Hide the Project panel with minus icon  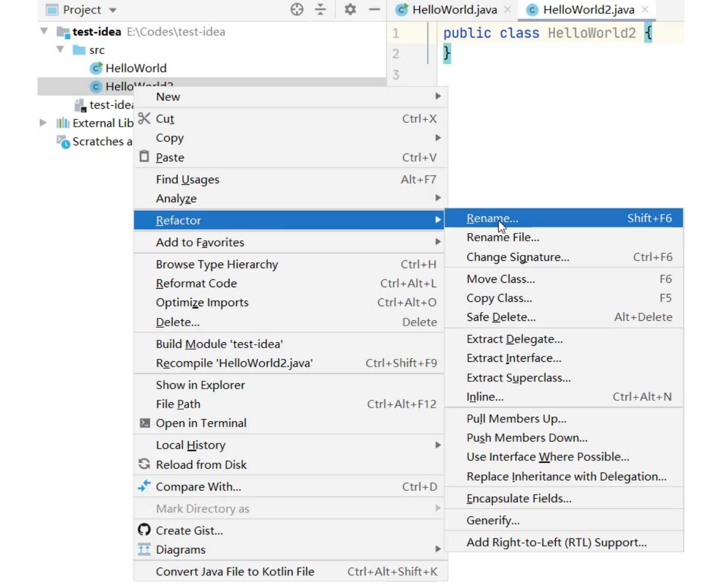374,9
